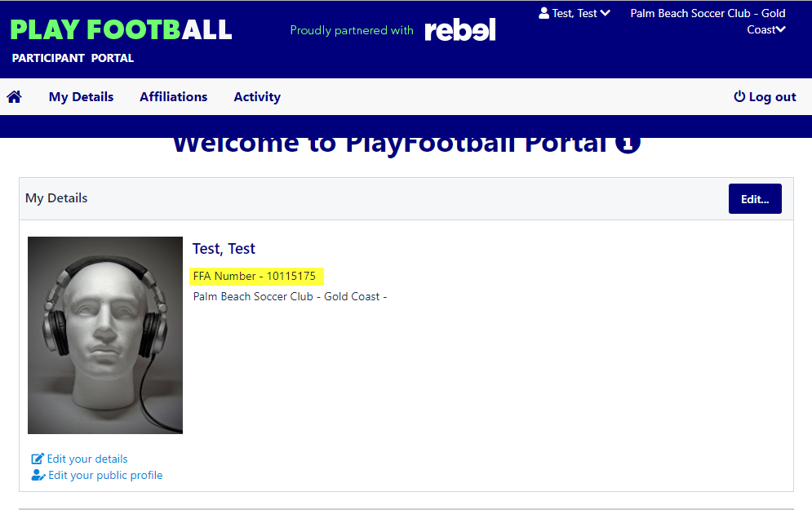
Task: Expand the Test, Test user dropdown chevron
Action: [606, 13]
